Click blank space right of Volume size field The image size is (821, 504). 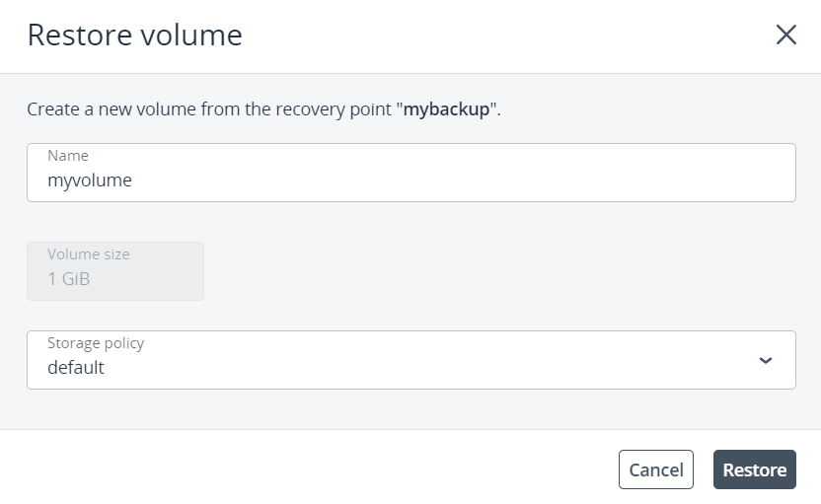click(x=493, y=271)
